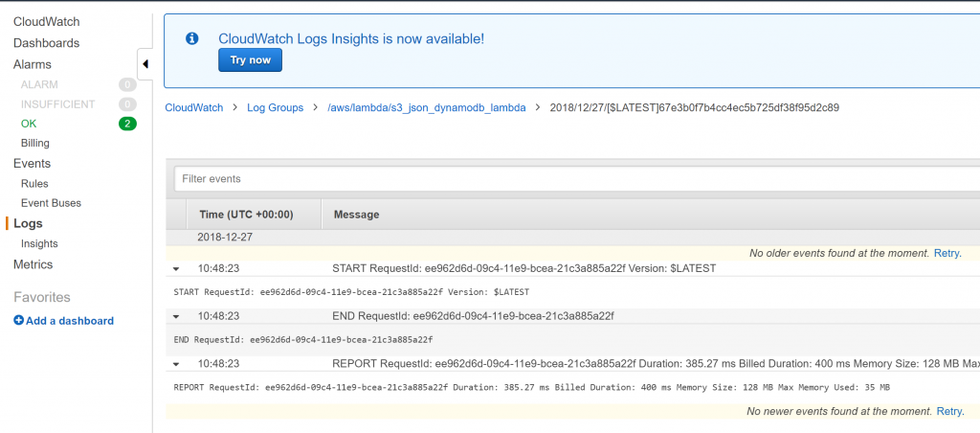The image size is (980, 433).
Task: Click the 2018-12-27 date row
Action: (x=225, y=238)
